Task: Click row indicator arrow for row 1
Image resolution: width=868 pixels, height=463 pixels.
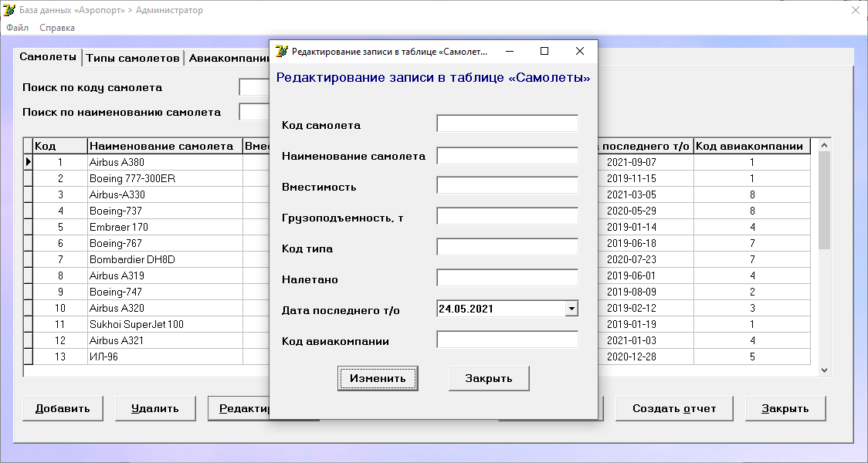Action: [29, 162]
